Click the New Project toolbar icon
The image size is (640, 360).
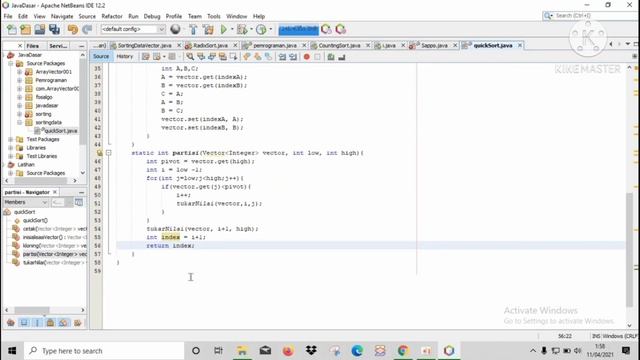[x=25, y=29]
